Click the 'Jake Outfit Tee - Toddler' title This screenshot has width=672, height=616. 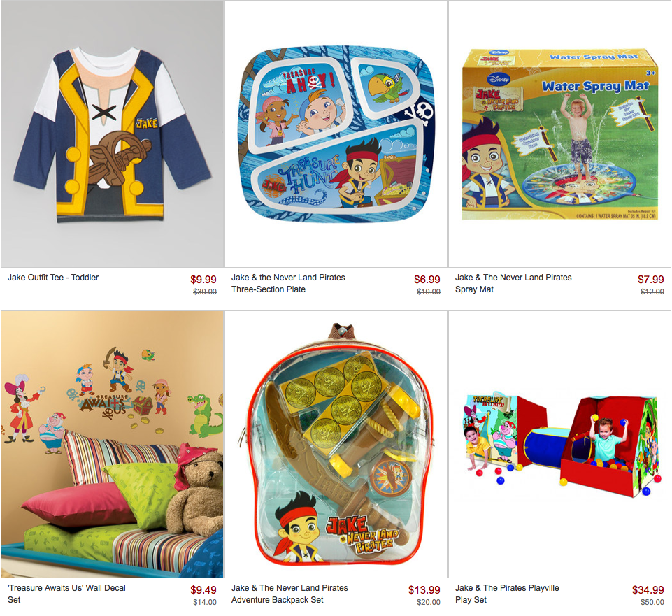(x=53, y=278)
